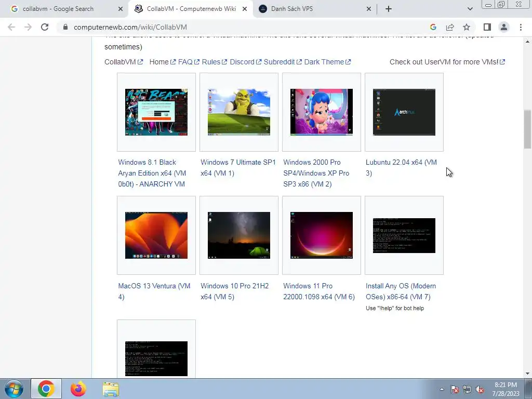
Task: Open the taskbar clock and date
Action: coord(506,389)
